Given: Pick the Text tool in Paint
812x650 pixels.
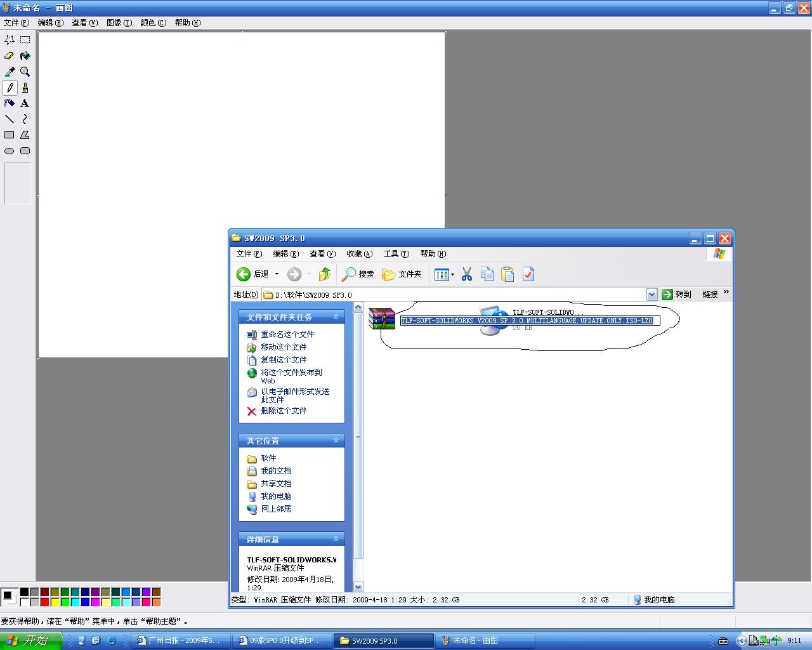Looking at the screenshot, I should (x=25, y=103).
